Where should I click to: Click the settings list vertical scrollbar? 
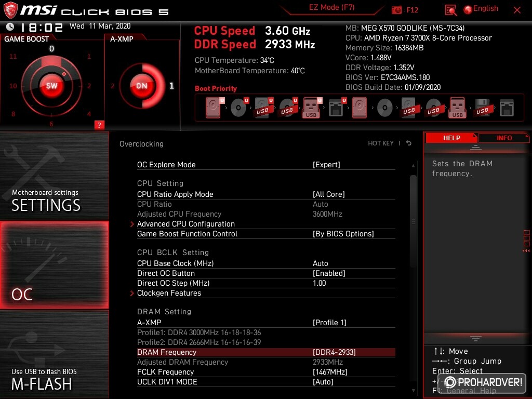pos(413,221)
